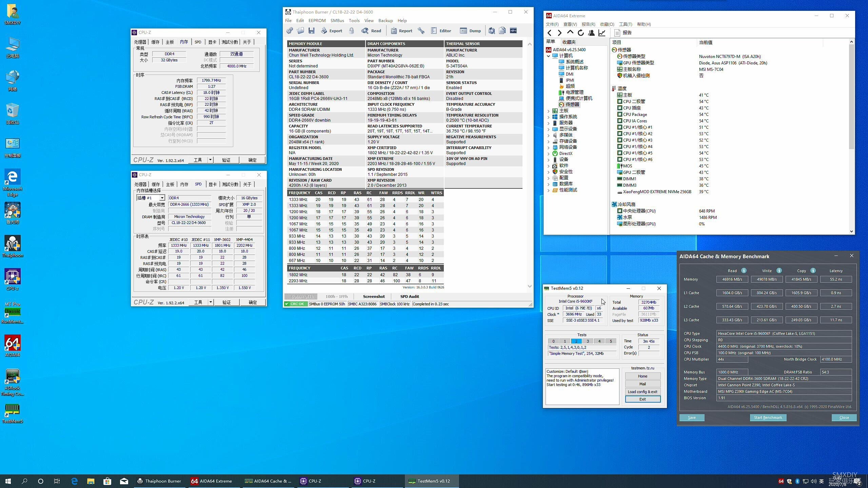This screenshot has height=488, width=868.
Task: Open Thaiphoon Burner settings gears icon
Action: click(x=290, y=31)
